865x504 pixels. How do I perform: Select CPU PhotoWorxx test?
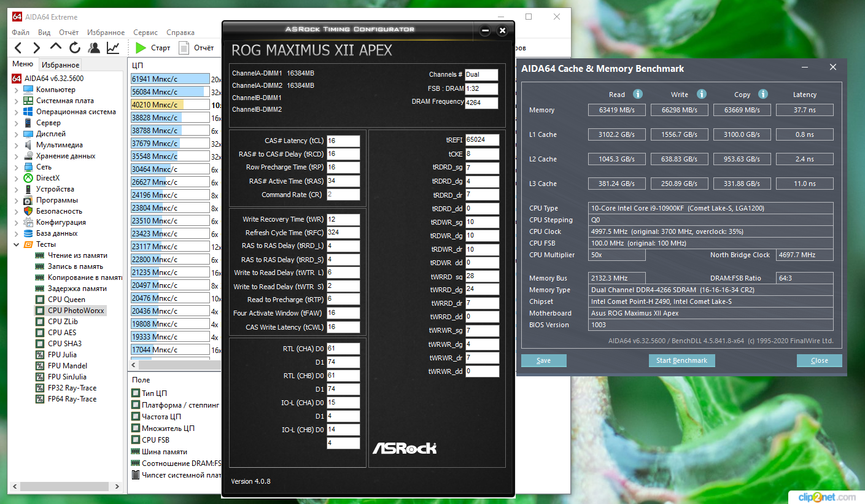click(x=76, y=311)
